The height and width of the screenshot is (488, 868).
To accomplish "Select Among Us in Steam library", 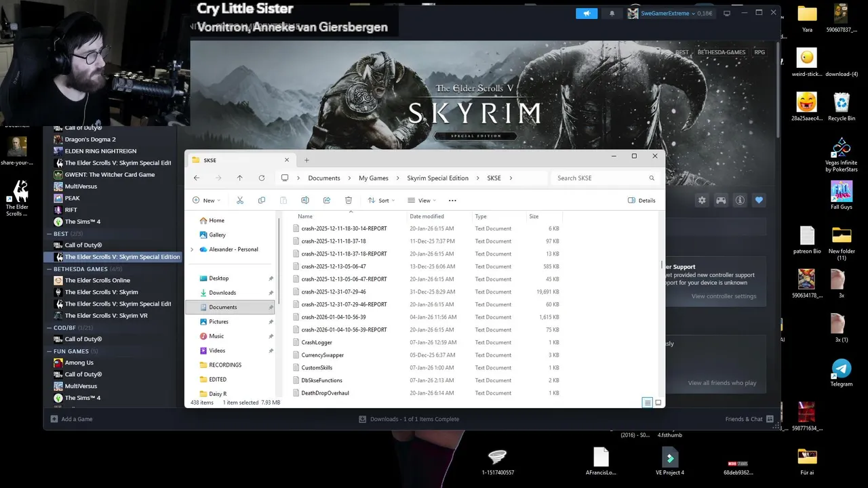I will click(x=79, y=363).
